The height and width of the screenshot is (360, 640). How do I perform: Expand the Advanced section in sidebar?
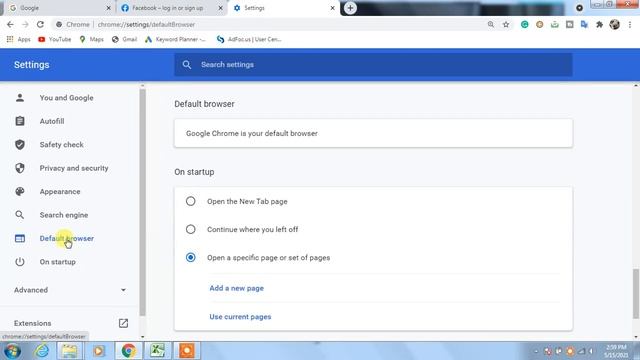(70, 290)
